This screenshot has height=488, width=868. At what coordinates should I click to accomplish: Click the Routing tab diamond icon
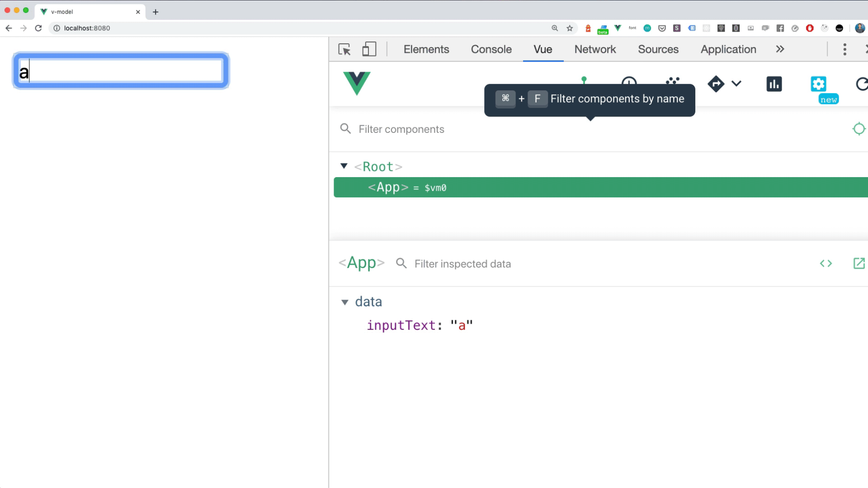pos(716,84)
